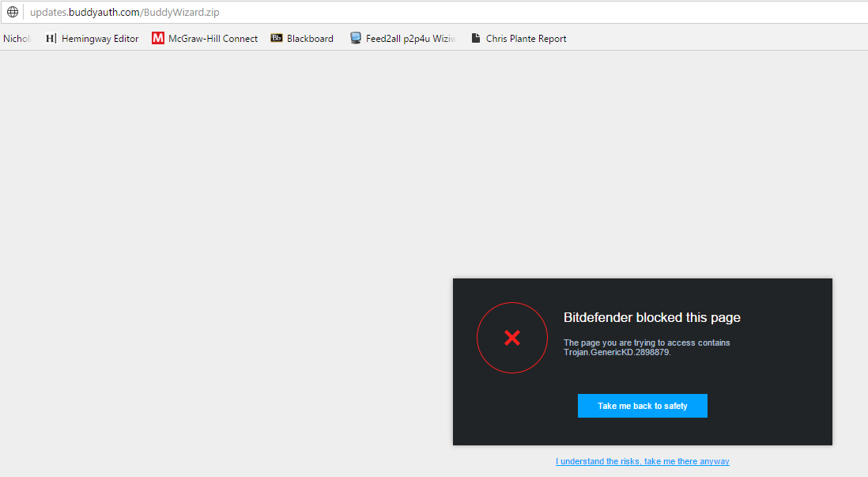The height and width of the screenshot is (477, 868).
Task: Click the buddyauth.com address bar URL
Action: pos(125,12)
